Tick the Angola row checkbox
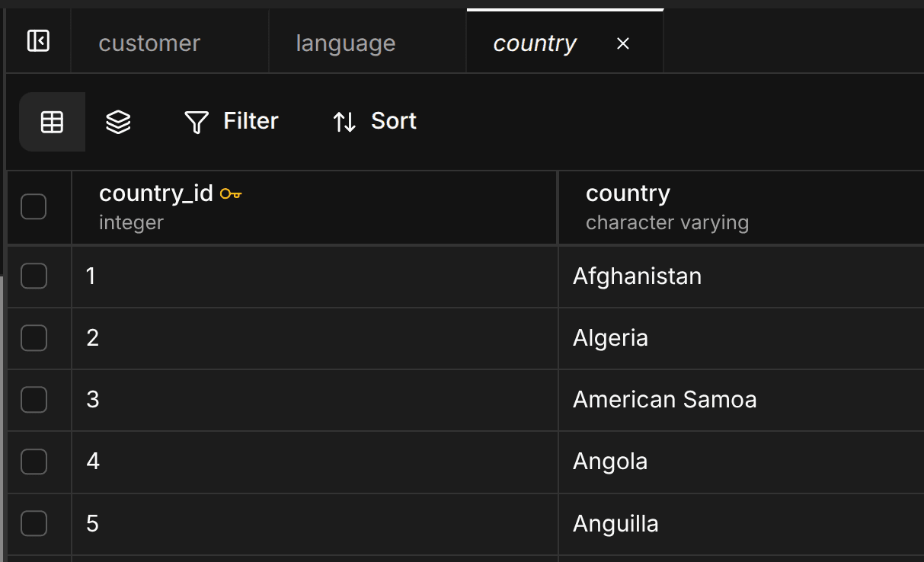 (x=34, y=461)
